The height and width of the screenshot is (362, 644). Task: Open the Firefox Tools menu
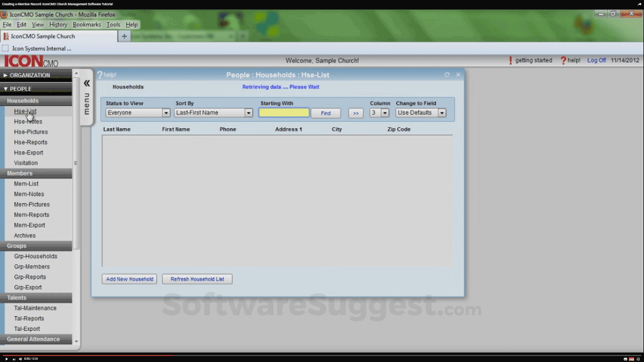point(114,25)
